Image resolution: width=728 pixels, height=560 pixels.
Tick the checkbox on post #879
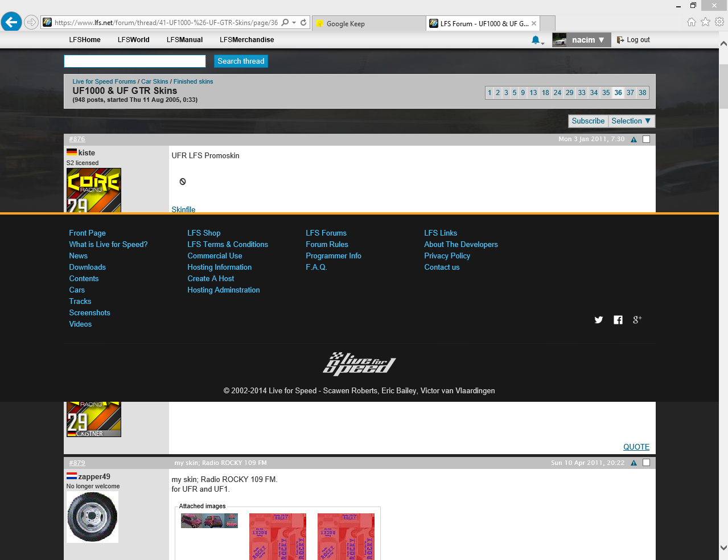(646, 463)
